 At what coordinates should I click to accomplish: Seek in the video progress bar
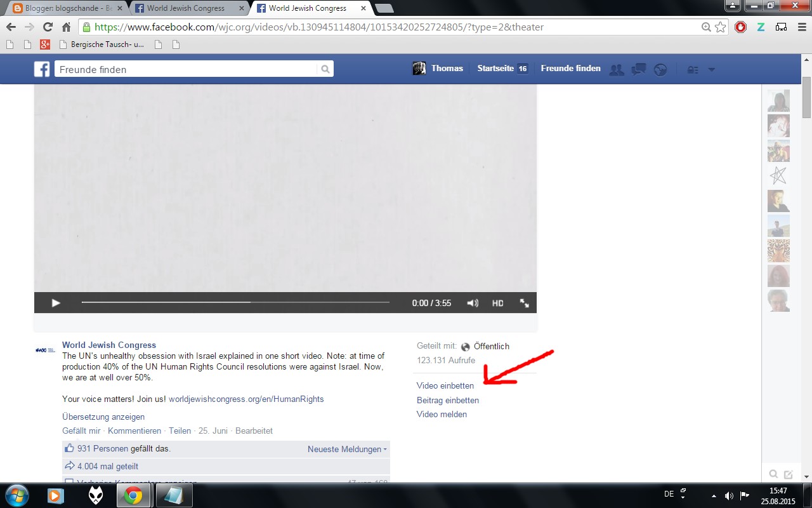(x=235, y=302)
